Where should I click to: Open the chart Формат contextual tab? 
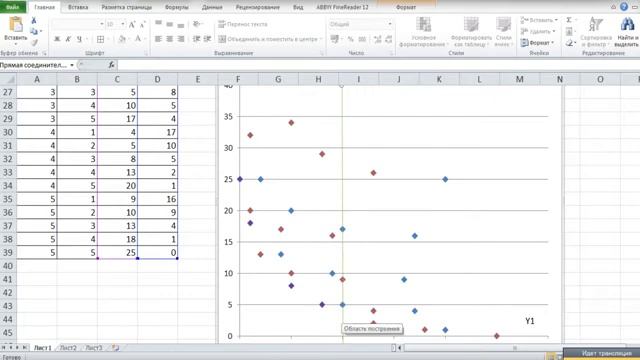[406, 7]
